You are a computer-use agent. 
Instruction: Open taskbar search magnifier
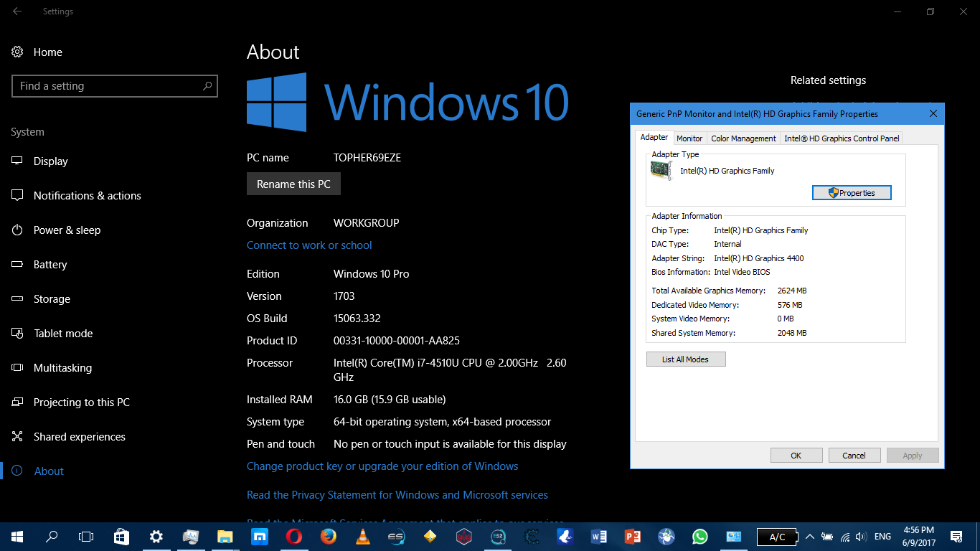52,537
